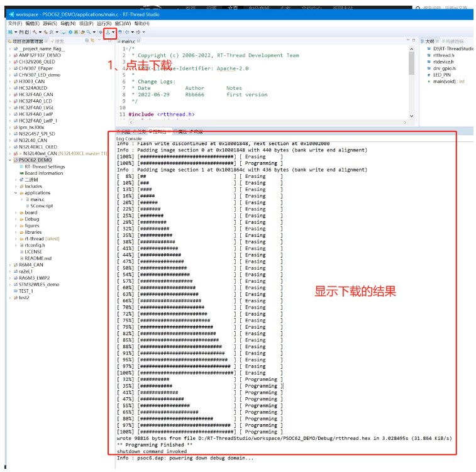
Task: Click the new project toolbar icon
Action: click(x=10, y=32)
